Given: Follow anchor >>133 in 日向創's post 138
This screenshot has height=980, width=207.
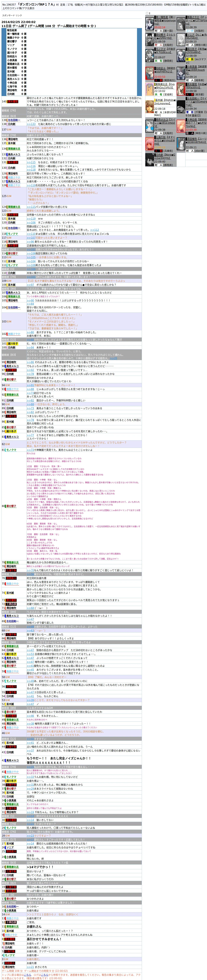Looking at the screenshot, I should (x=31, y=124).
